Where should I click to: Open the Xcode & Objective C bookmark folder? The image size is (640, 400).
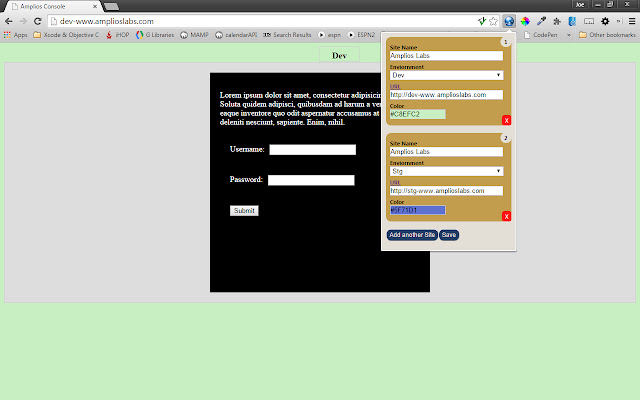point(66,35)
